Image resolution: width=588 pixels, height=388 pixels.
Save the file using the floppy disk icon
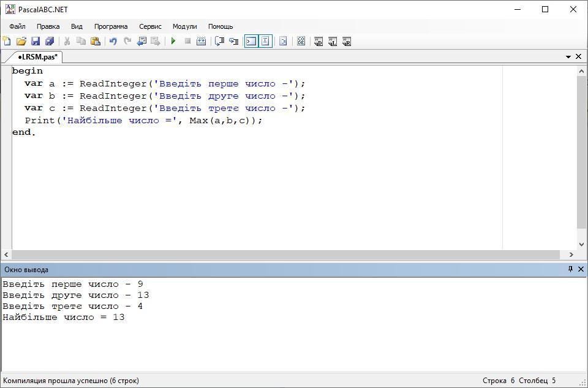pyautogui.click(x=36, y=41)
